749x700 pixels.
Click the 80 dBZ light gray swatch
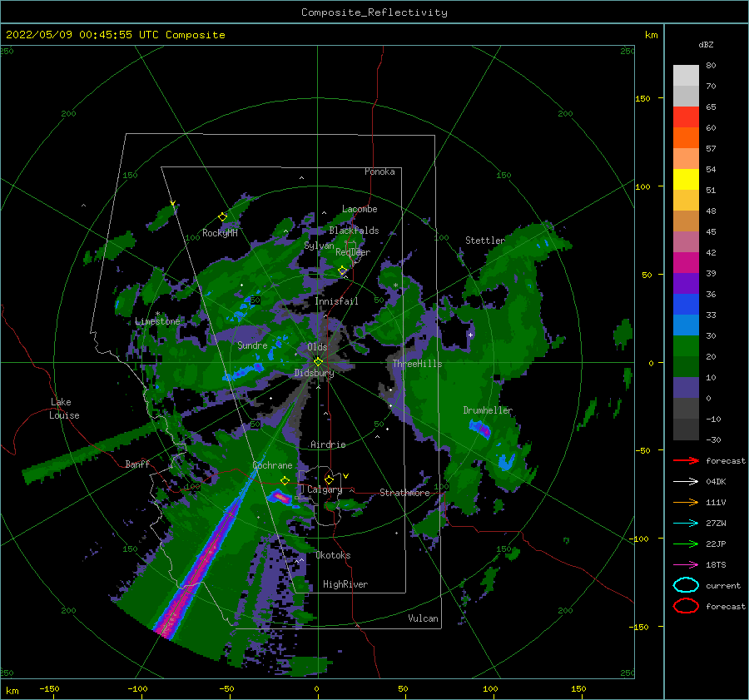coord(686,75)
